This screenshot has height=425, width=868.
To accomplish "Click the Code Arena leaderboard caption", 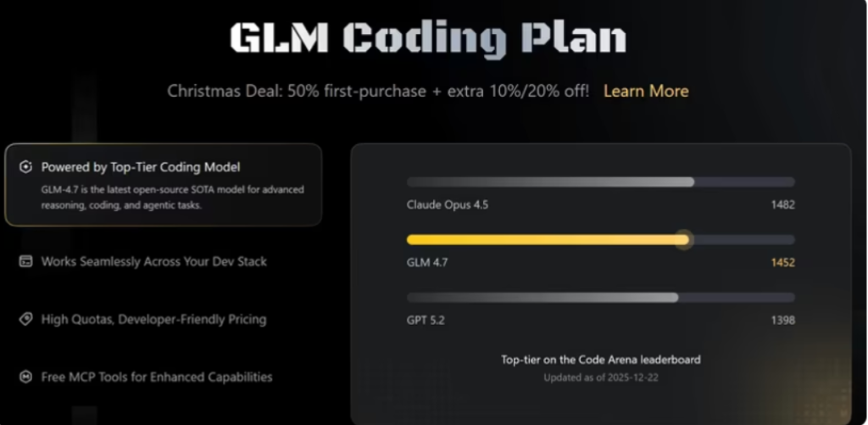I will coord(600,360).
